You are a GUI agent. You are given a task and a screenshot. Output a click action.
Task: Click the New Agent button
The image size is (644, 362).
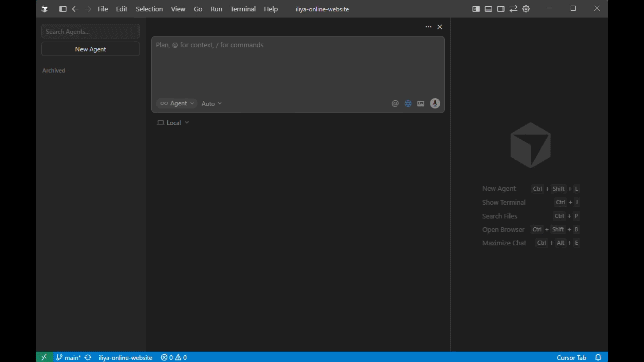(91, 49)
